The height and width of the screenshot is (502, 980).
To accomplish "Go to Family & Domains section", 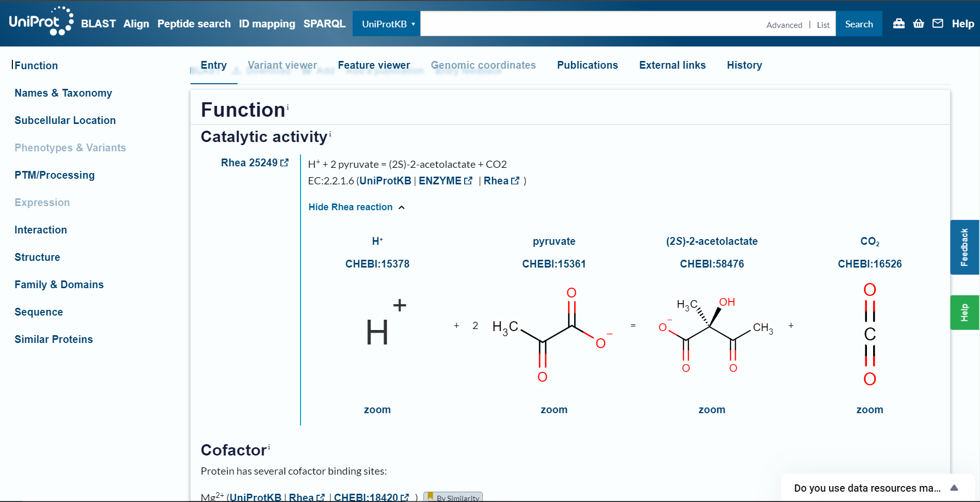I will (59, 285).
